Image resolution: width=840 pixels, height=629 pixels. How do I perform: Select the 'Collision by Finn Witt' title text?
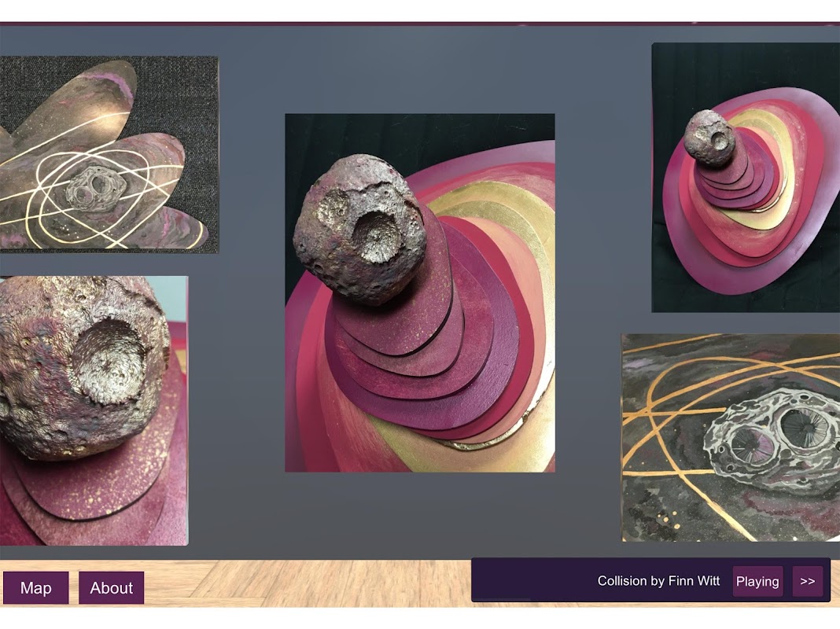[x=658, y=581]
